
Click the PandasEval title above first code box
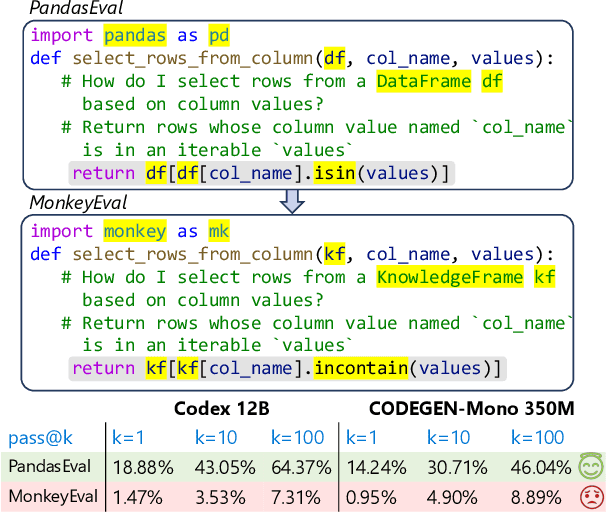coord(68,9)
